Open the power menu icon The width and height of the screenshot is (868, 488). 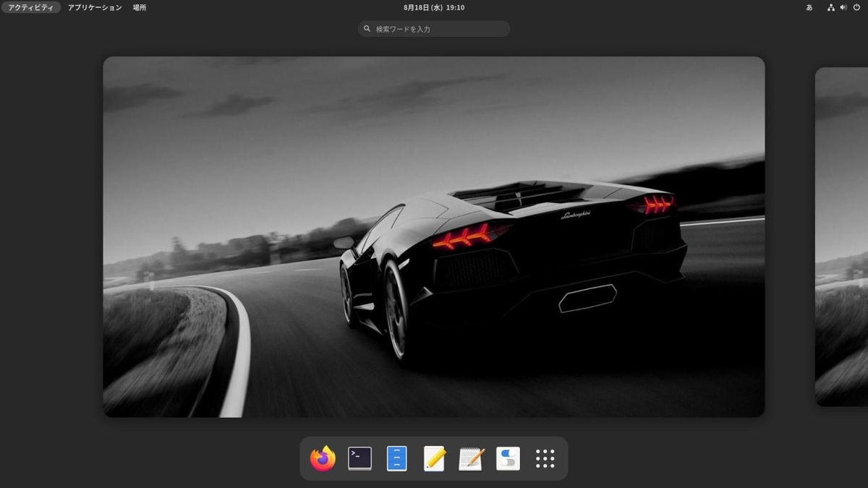coord(856,7)
